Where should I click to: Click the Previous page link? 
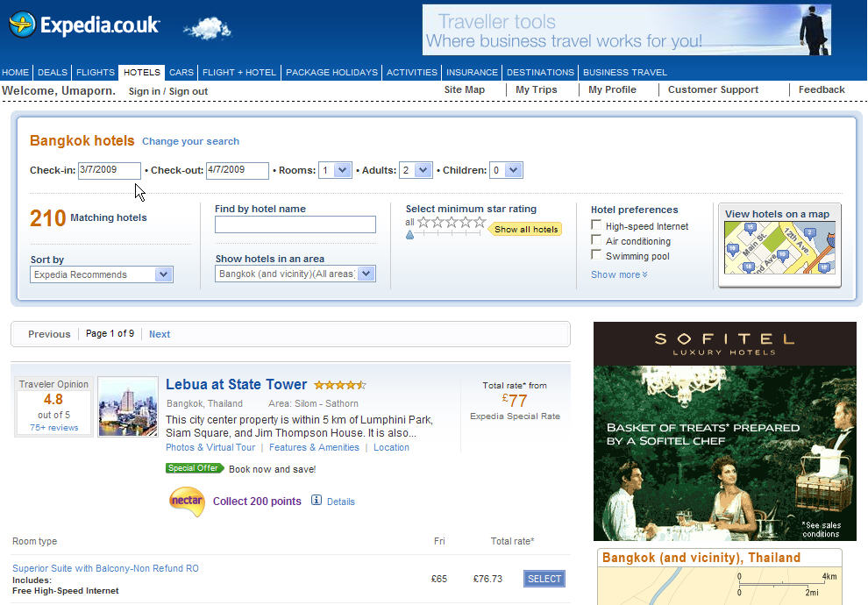[49, 334]
